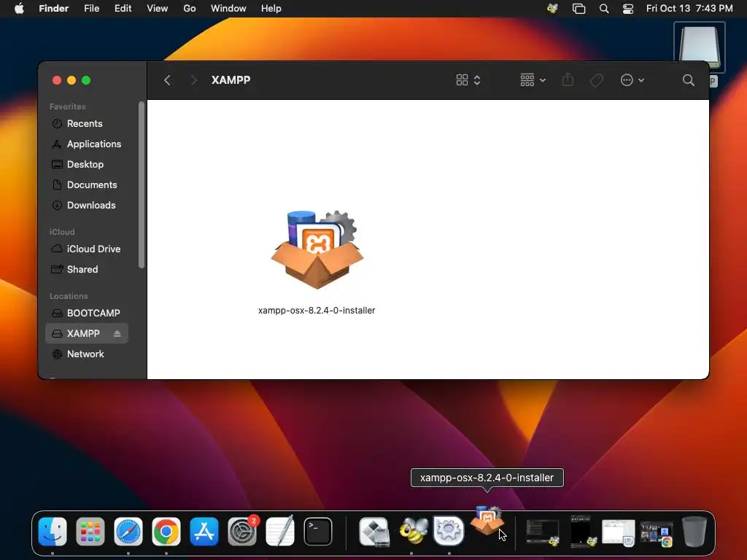Viewport: 747px width, 560px height.
Task: Open first minimized dark window thumbnail
Action: 542,532
